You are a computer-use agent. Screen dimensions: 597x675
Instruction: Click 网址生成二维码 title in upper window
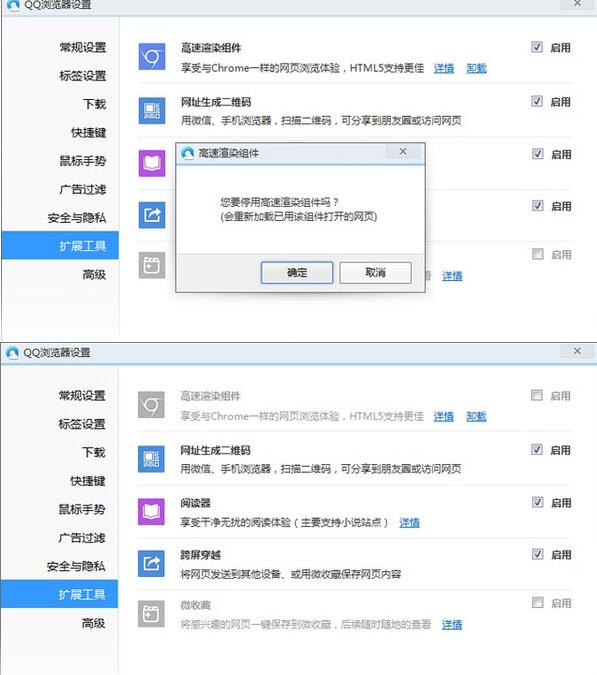[216, 102]
